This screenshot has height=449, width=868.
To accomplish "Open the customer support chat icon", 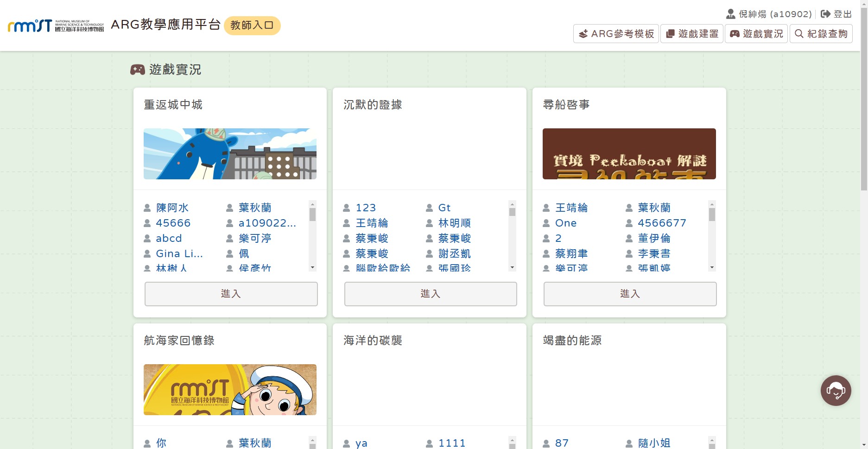I will [836, 391].
